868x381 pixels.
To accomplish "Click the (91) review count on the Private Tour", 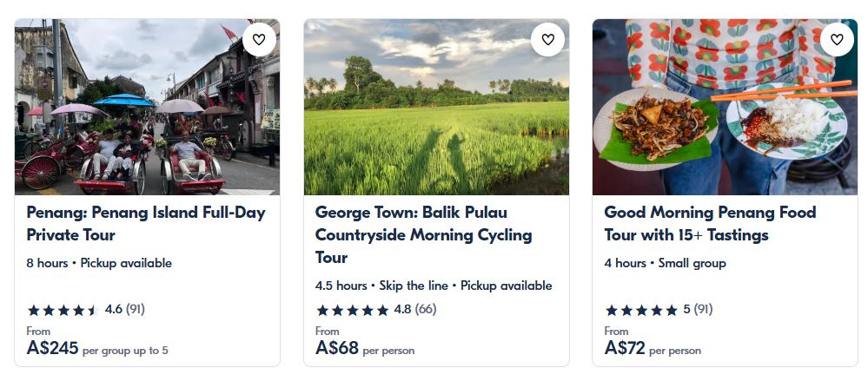I will point(136,308).
